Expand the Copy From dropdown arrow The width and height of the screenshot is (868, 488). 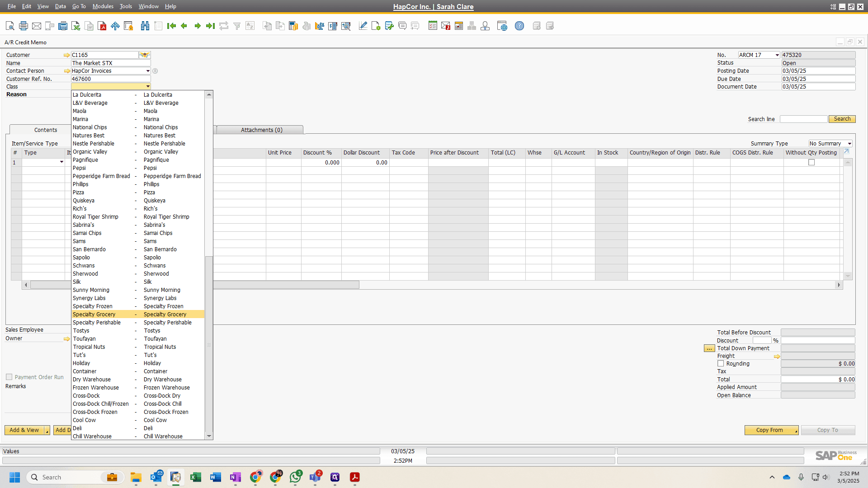[x=796, y=430]
